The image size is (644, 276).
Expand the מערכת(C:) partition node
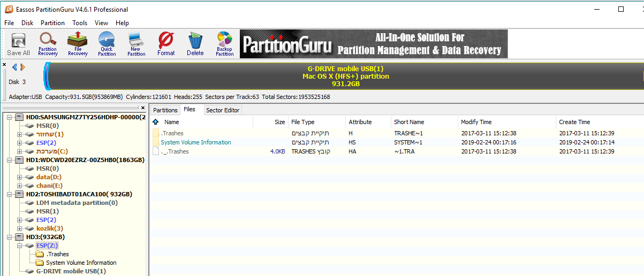tap(20, 151)
